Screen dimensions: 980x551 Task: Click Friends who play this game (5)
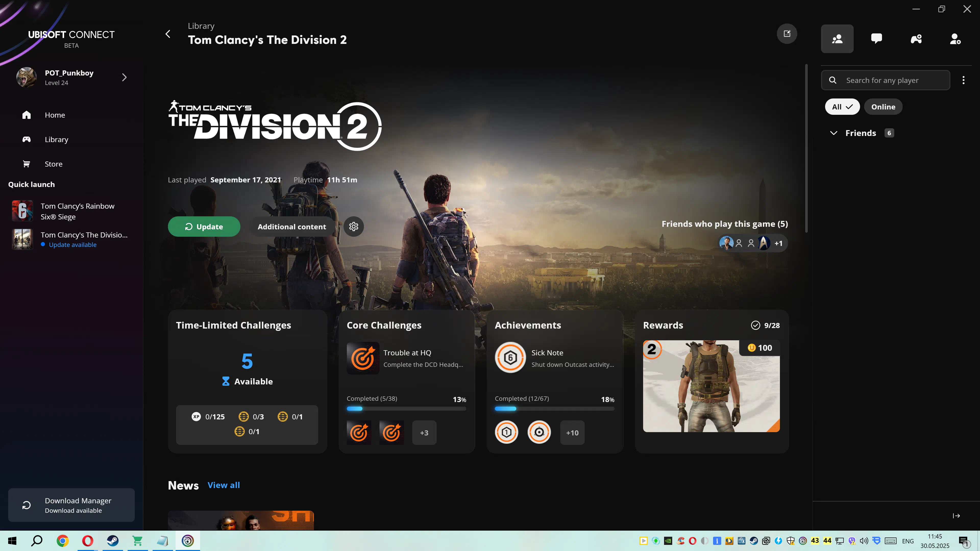coord(725,224)
